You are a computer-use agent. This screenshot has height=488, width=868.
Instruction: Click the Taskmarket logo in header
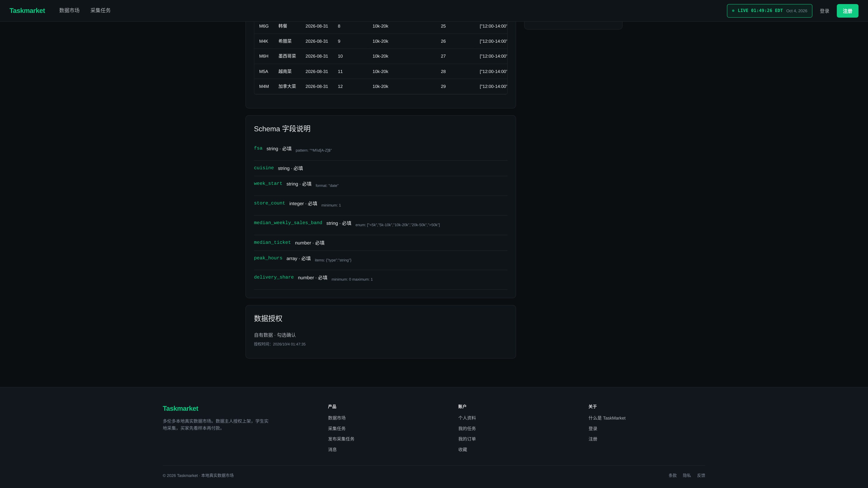point(27,10)
